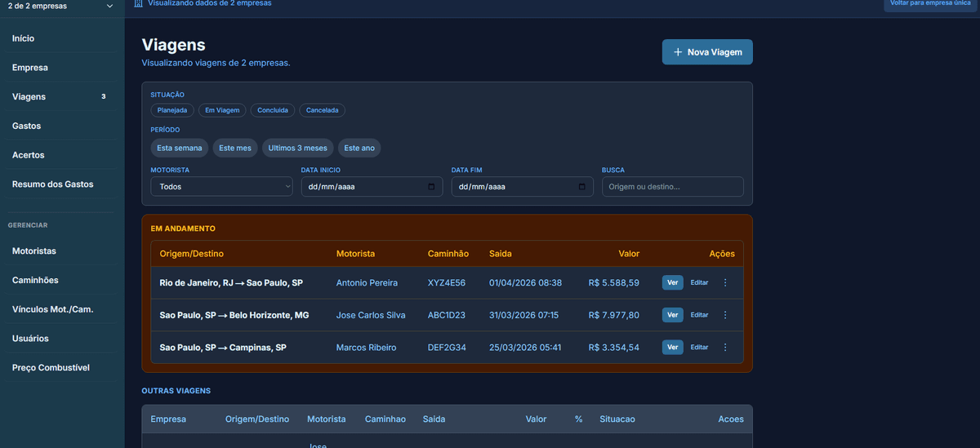The height and width of the screenshot is (448, 980).
Task: Open more actions for Antonio Pereira trip
Action: [x=725, y=282]
